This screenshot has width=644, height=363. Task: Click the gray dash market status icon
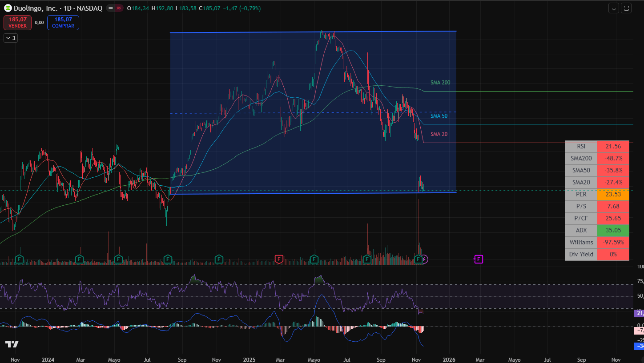coord(110,8)
